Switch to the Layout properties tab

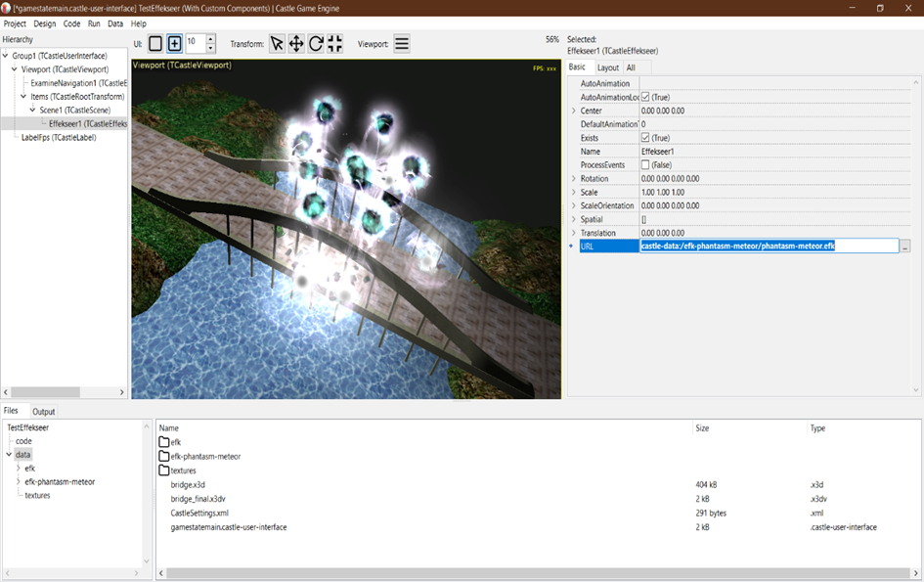(x=608, y=67)
